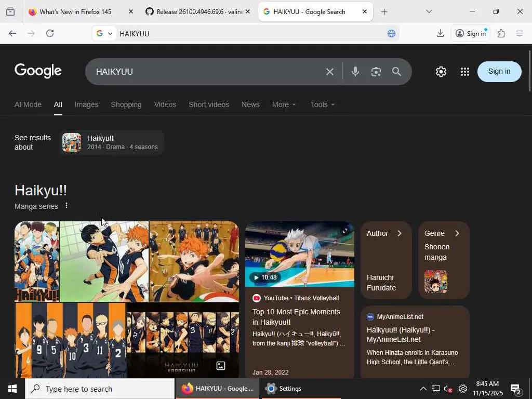Screen dimensions: 532x399
Task: Select the News results tab
Action: click(250, 104)
